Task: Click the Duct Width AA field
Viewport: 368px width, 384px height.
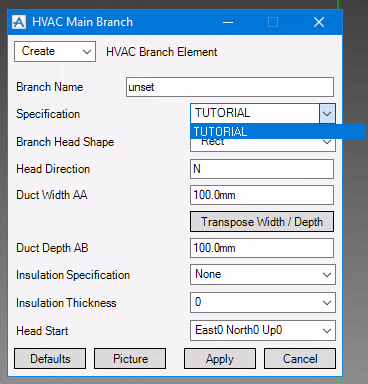Action: point(262,195)
